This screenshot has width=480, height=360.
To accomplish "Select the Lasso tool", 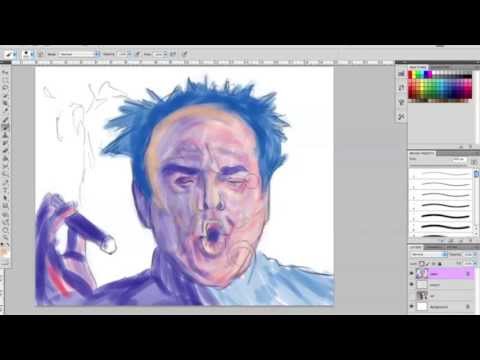I will pos(5,88).
